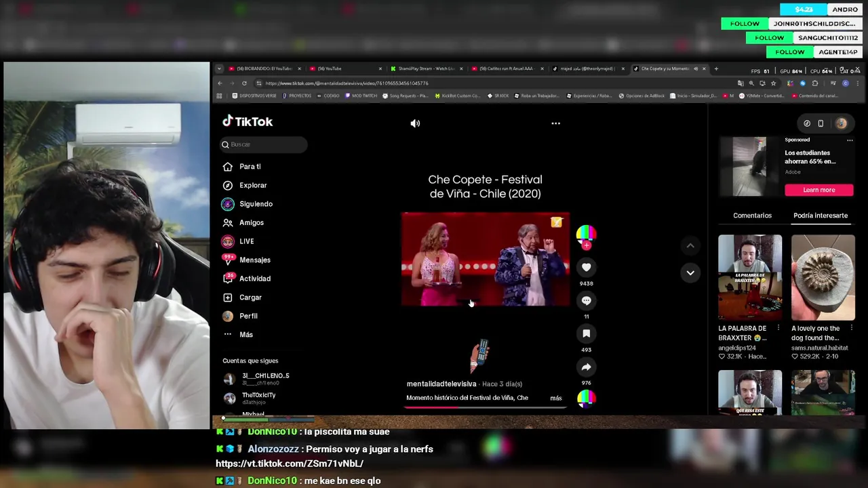This screenshot has height=488, width=868.
Task: Open options for LA PALABRA DE BRAXXTER video
Action: 778,329
